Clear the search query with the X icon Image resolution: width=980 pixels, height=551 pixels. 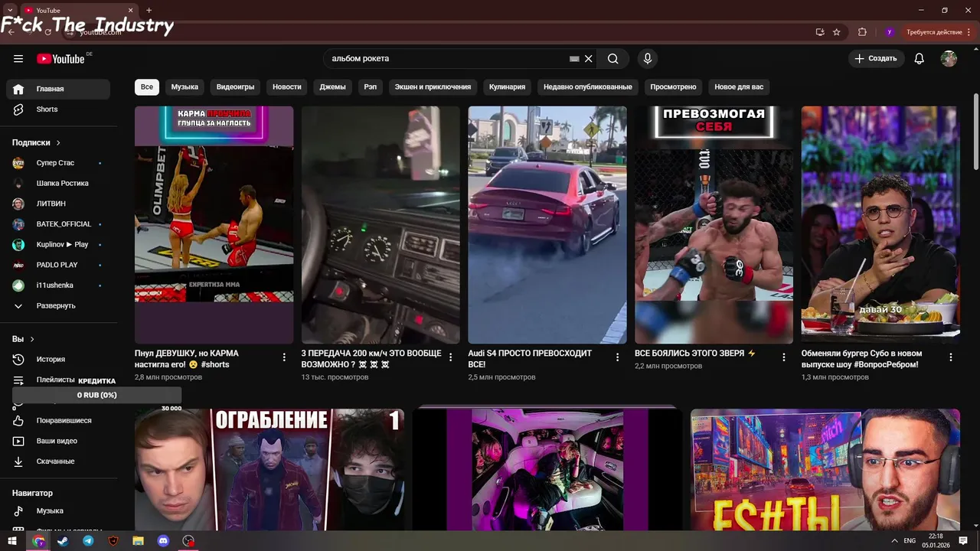coord(589,58)
